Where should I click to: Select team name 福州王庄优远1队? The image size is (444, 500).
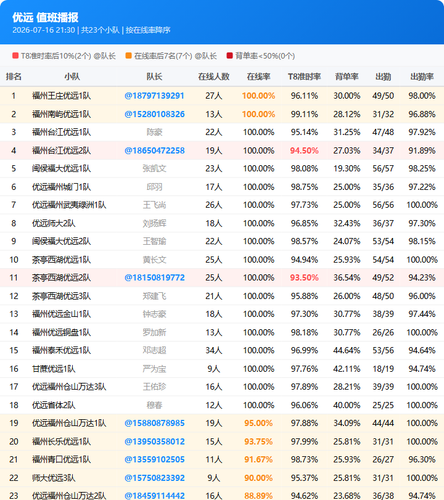(61, 96)
